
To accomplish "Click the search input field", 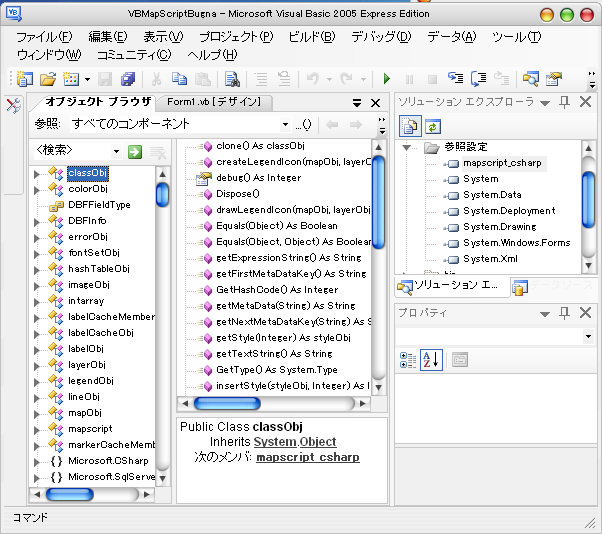I will coord(72,152).
